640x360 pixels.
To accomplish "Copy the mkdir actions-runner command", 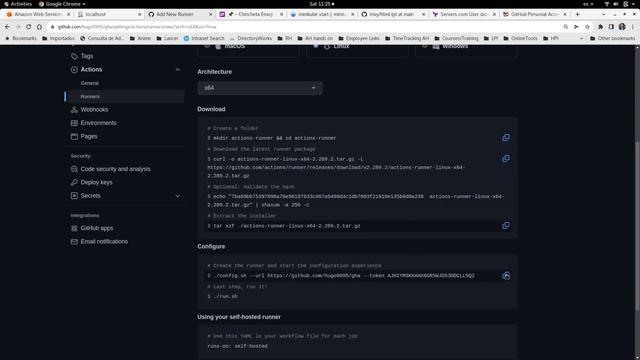I will [x=506, y=138].
